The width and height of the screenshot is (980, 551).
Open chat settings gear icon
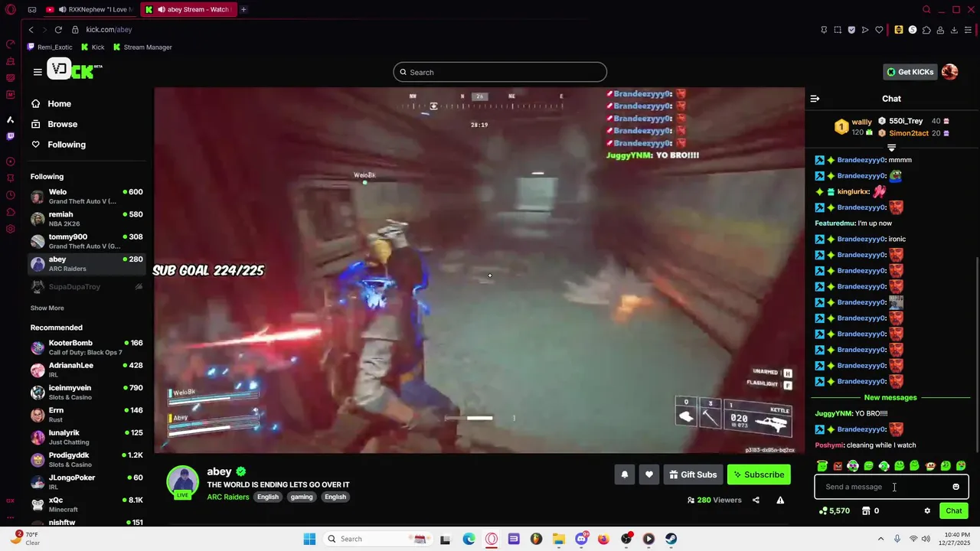click(927, 510)
